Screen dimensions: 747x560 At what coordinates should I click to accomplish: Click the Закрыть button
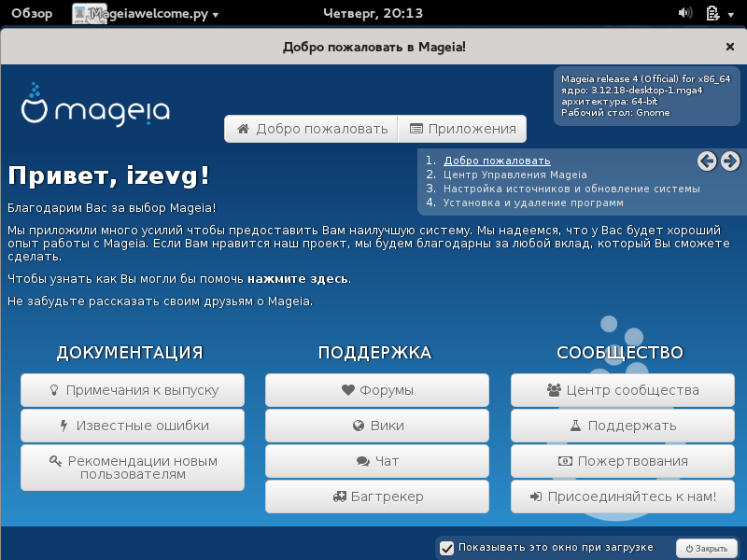pyautogui.click(x=707, y=549)
